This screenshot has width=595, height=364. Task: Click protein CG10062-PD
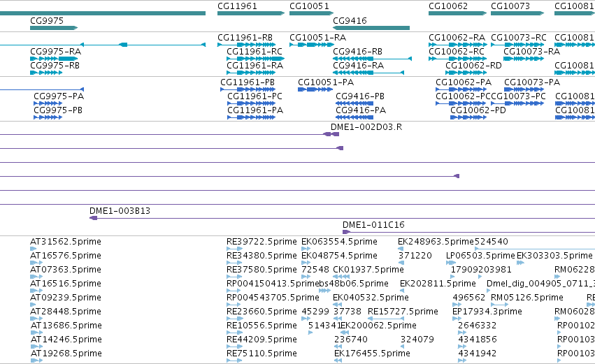tap(478, 110)
